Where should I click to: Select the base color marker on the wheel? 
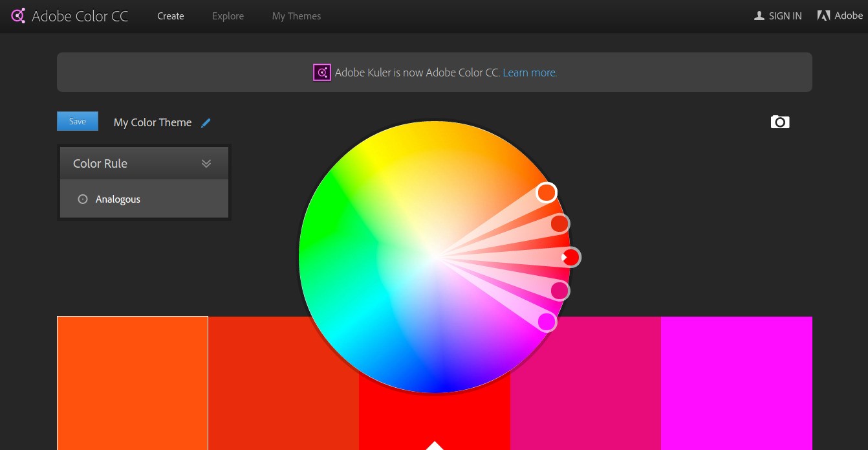pos(570,257)
